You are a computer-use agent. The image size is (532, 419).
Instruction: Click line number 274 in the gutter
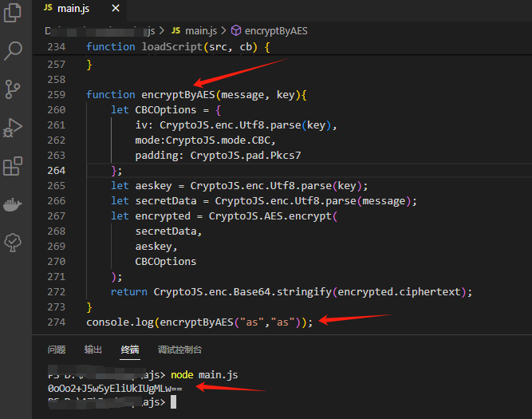point(57,322)
